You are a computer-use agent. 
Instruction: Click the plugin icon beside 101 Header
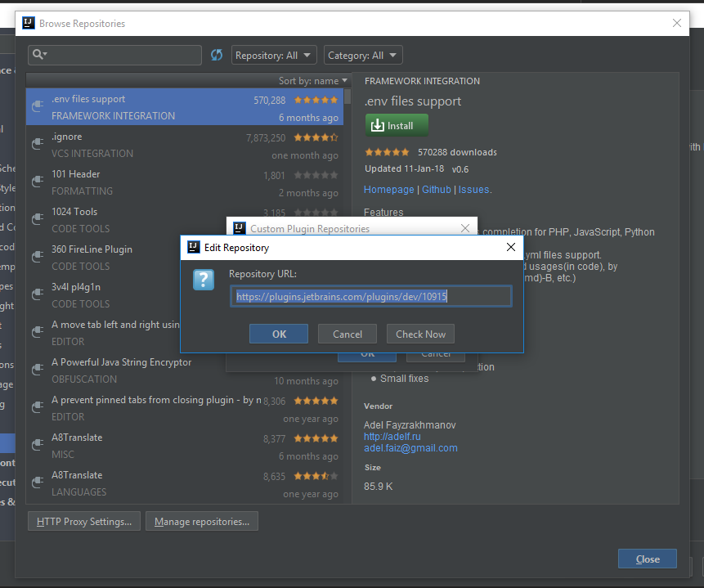38,182
